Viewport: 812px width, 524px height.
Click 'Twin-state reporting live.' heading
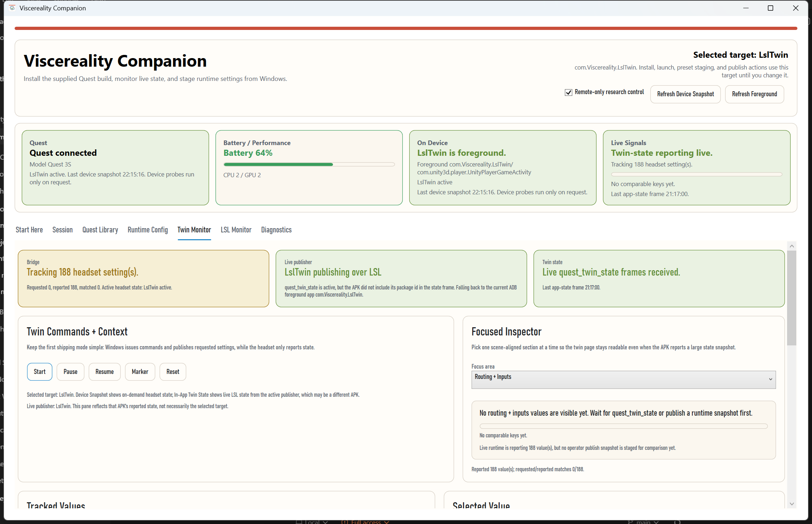coord(662,153)
